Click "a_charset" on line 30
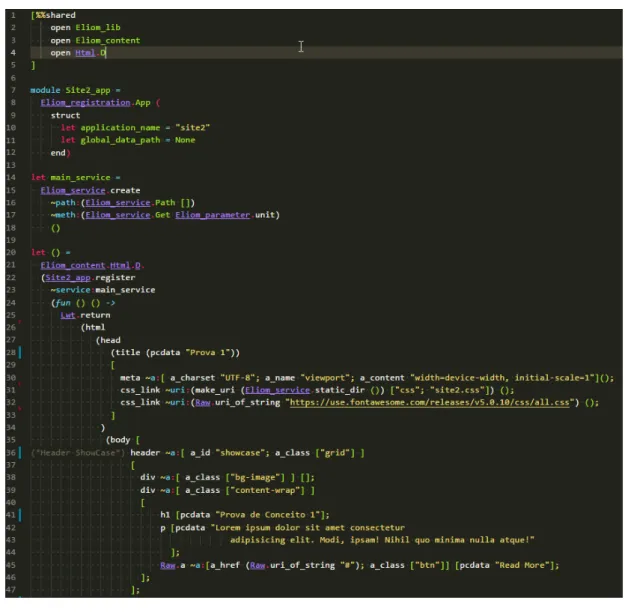Viewport: 625px width, 612px height. pos(193,378)
